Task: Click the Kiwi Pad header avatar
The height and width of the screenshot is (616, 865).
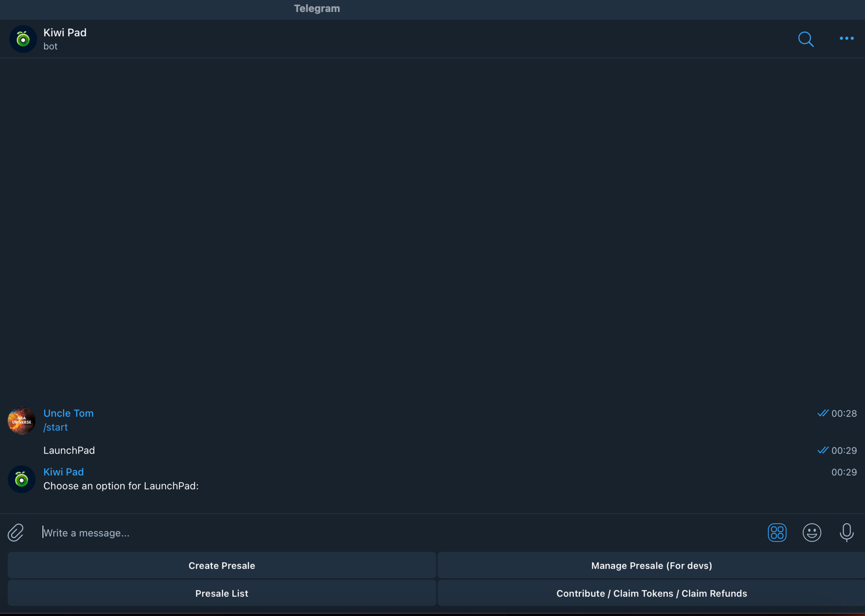Action: [x=23, y=39]
